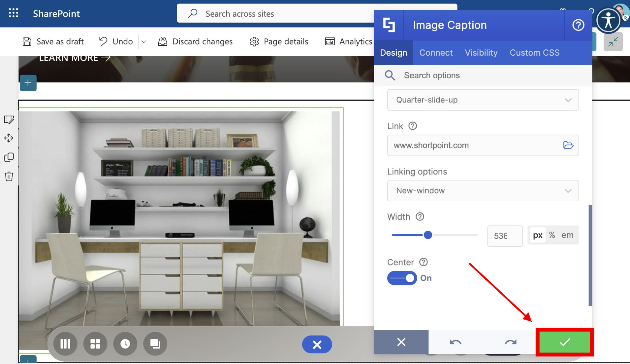Toggle the Center switch off
This screenshot has height=364, width=630.
402,278
